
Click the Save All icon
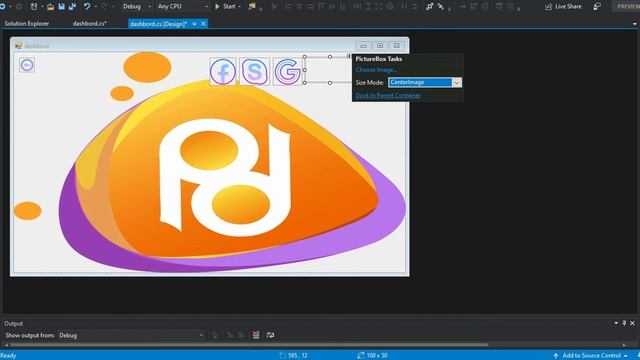click(73, 7)
